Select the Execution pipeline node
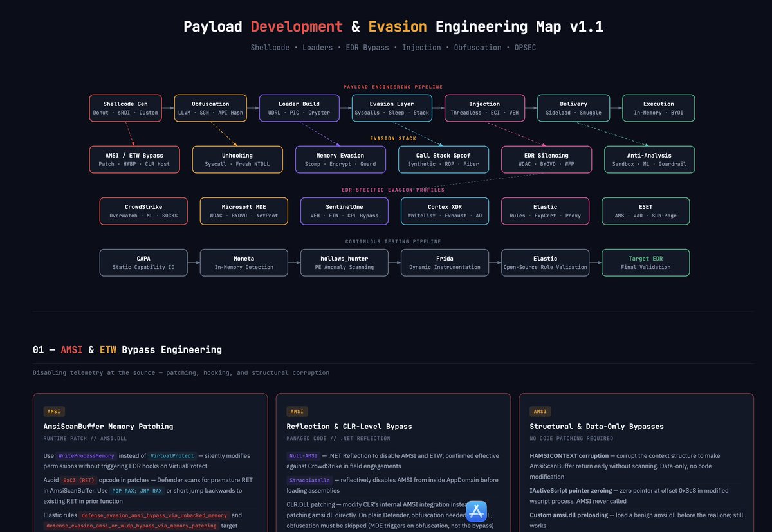 (x=659, y=108)
